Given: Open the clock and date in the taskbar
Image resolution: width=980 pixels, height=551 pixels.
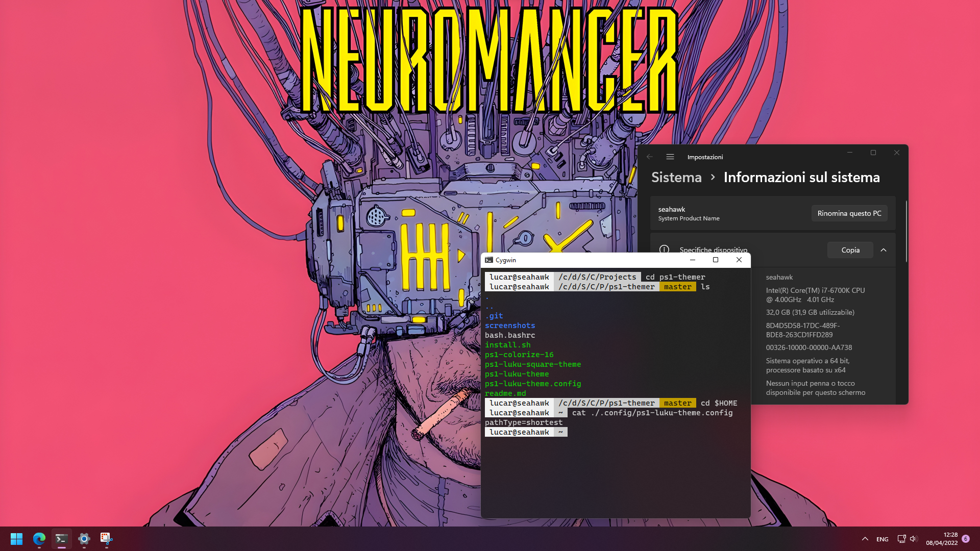Looking at the screenshot, I should coord(942,539).
